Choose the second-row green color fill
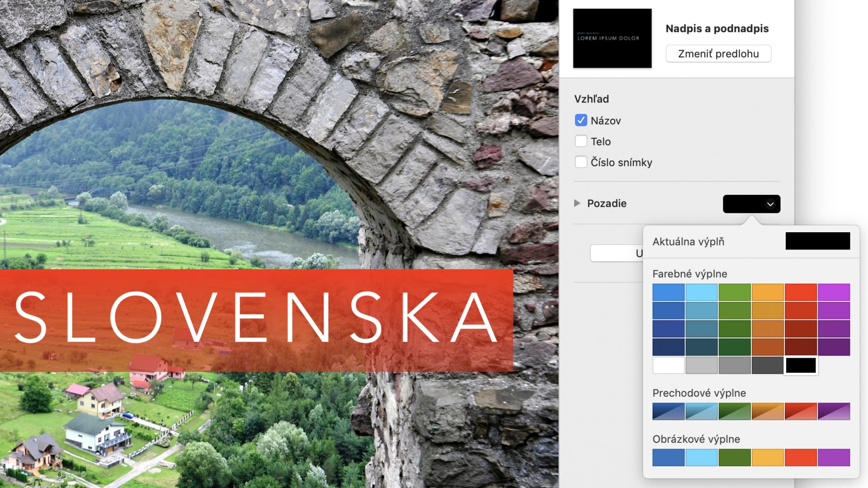The image size is (868, 488). (x=735, y=310)
